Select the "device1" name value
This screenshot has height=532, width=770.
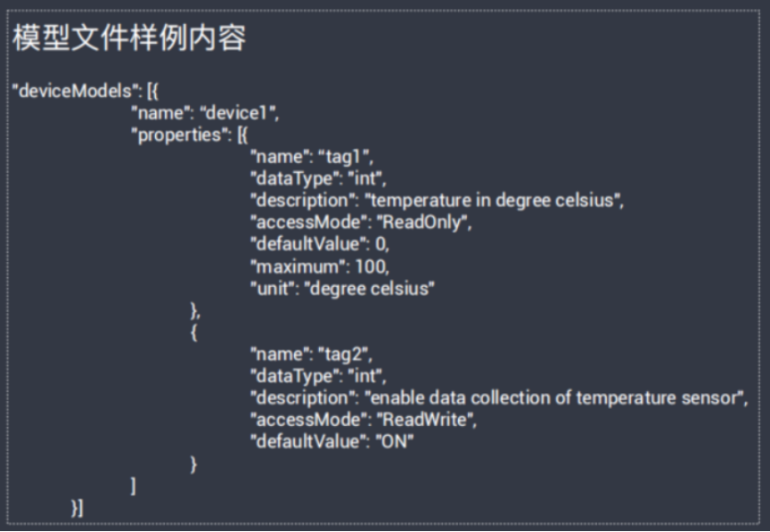click(237, 113)
